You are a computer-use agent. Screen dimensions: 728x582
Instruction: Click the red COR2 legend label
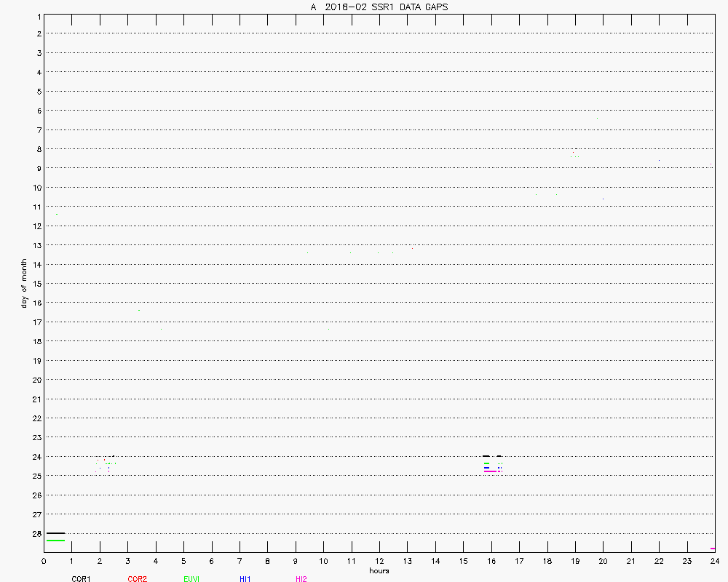137,579
